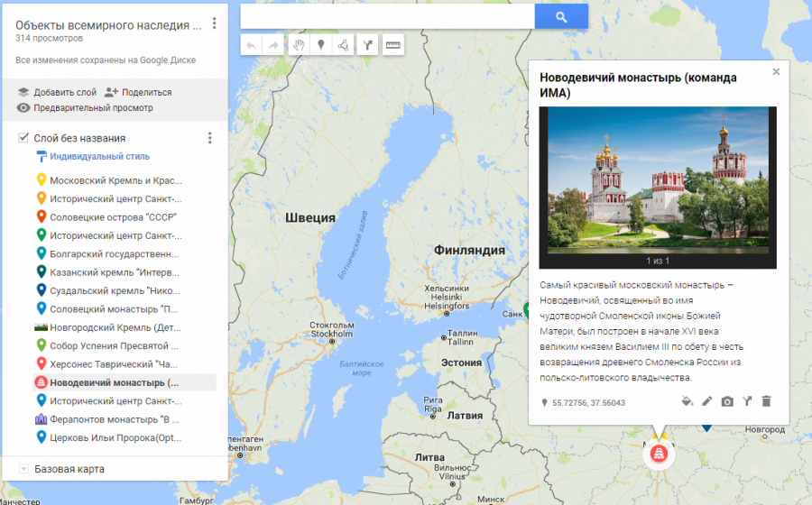This screenshot has width=812, height=505.
Task: Click 'Поделиться' share link
Action: coord(138,92)
